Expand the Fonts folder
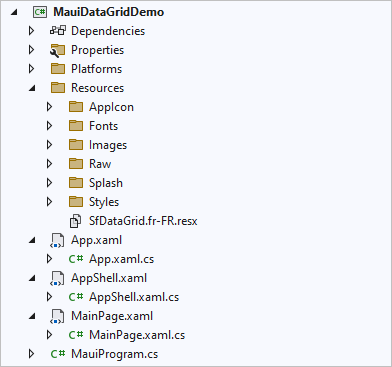 50,126
